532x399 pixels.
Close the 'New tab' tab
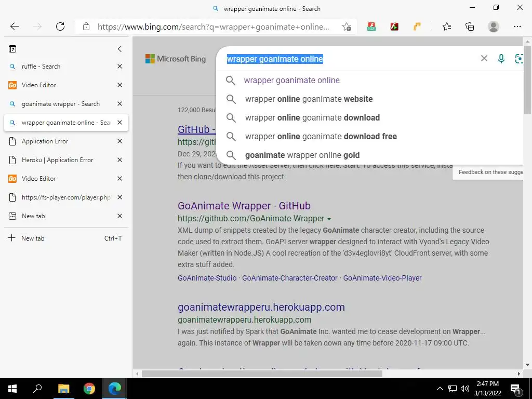(x=119, y=216)
